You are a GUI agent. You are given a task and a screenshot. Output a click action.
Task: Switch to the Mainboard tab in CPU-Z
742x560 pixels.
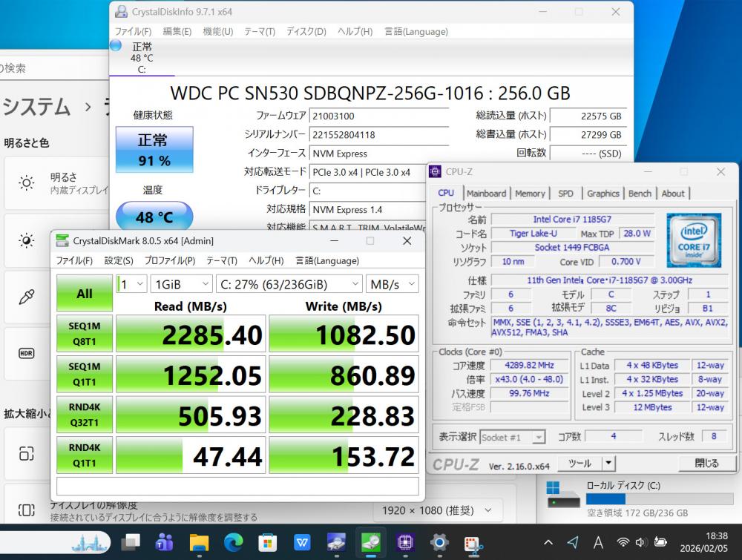[x=486, y=194]
